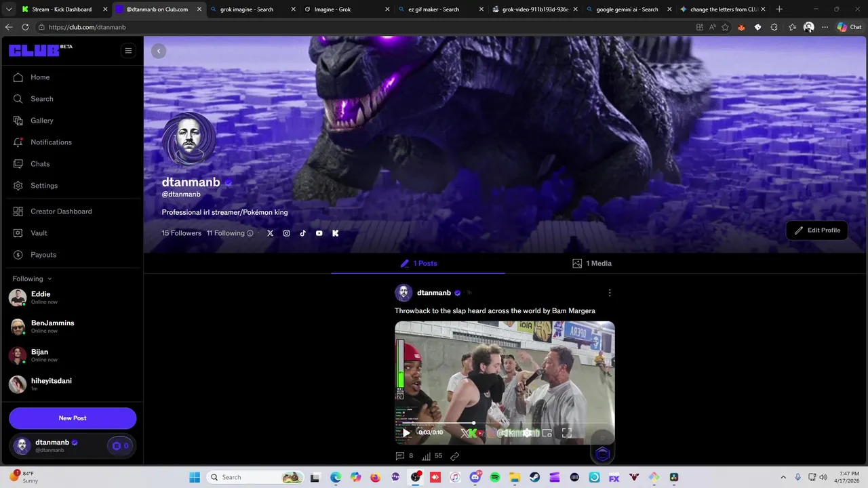Open browser three-dot settings menu
868x488 pixels.
pyautogui.click(x=825, y=27)
